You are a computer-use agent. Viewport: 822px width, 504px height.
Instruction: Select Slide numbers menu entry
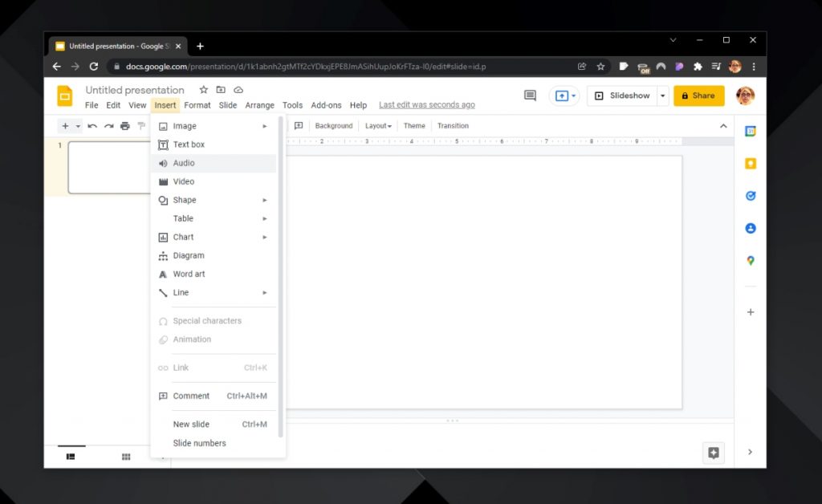[x=214, y=443]
